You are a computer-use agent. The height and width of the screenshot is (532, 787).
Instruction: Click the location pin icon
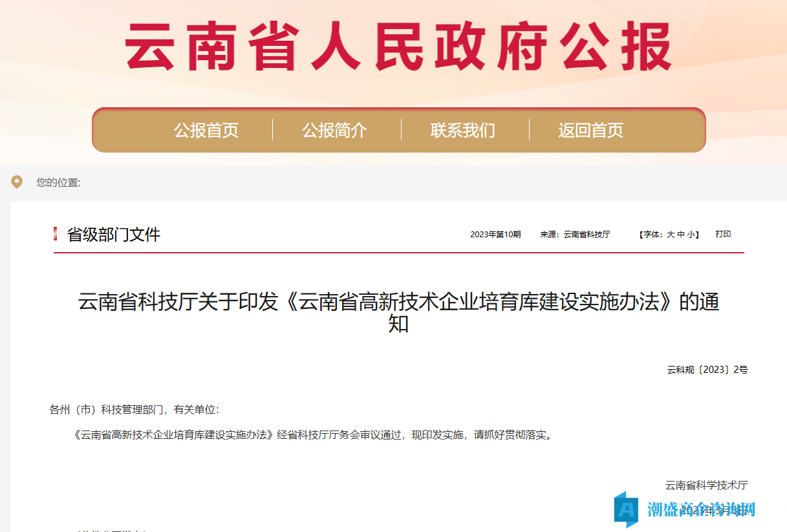click(17, 182)
